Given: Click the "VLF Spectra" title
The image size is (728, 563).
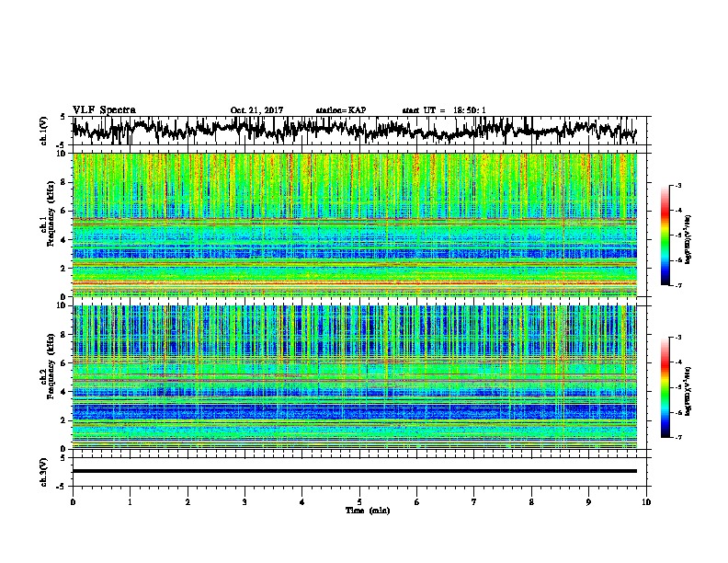Looking at the screenshot, I should point(104,110).
